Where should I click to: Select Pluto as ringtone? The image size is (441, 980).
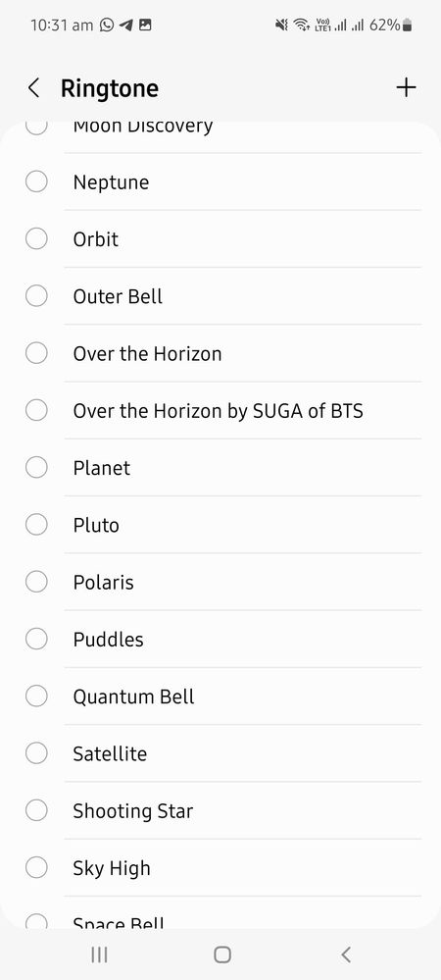coord(220,525)
